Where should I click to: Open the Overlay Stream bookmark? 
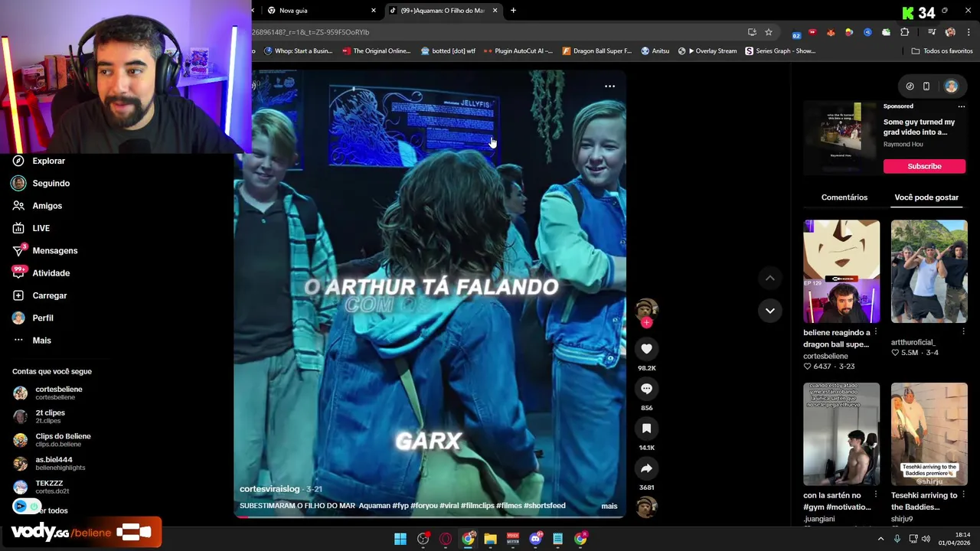707,51
